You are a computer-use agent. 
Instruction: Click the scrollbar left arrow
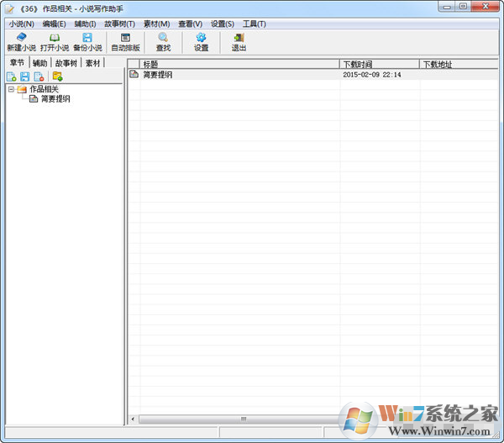[133, 419]
